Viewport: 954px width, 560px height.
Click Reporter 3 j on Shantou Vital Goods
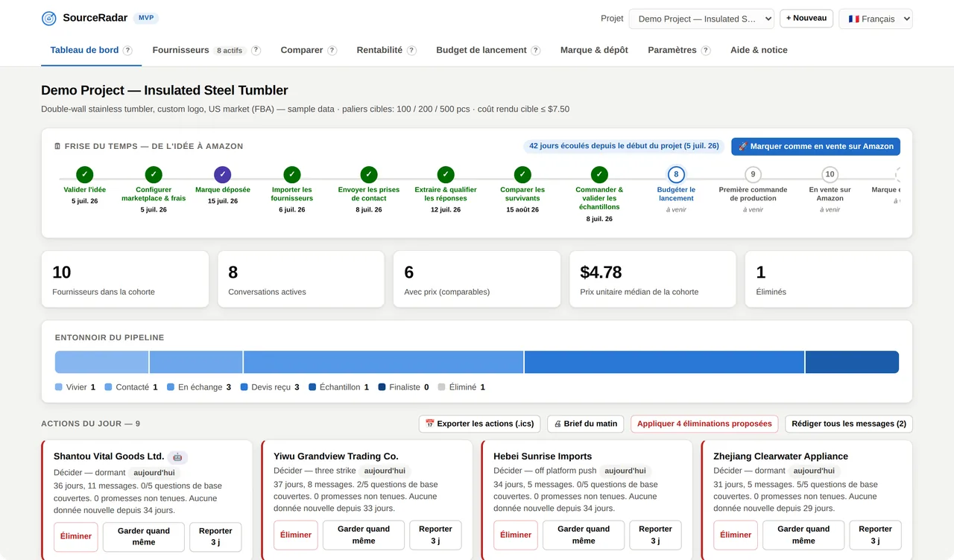(x=215, y=536)
